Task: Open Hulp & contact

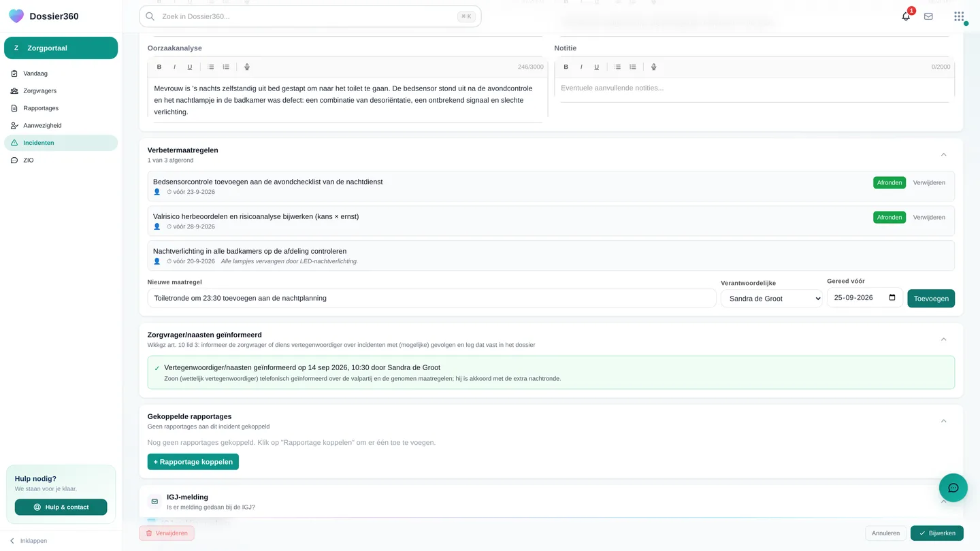Action: [x=61, y=507]
